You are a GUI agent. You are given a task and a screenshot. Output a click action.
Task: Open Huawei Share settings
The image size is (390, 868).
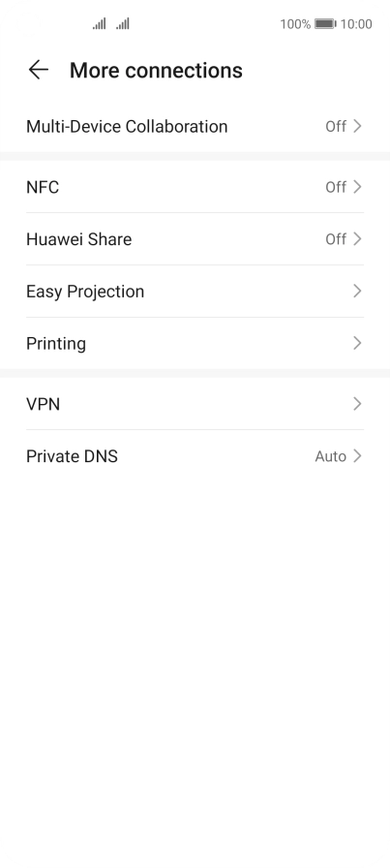[195, 239]
